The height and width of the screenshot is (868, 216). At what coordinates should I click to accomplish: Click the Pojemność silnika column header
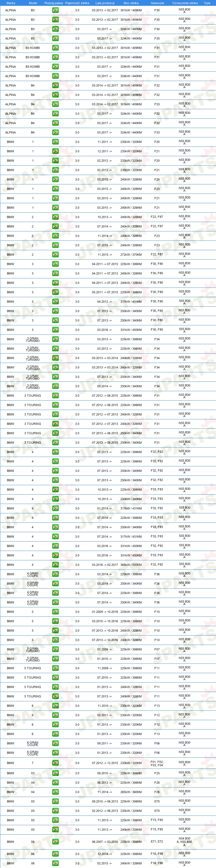77,3
